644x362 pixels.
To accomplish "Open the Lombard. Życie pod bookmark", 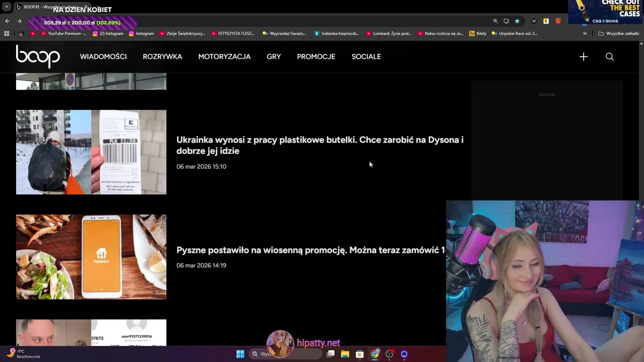I will click(388, 34).
